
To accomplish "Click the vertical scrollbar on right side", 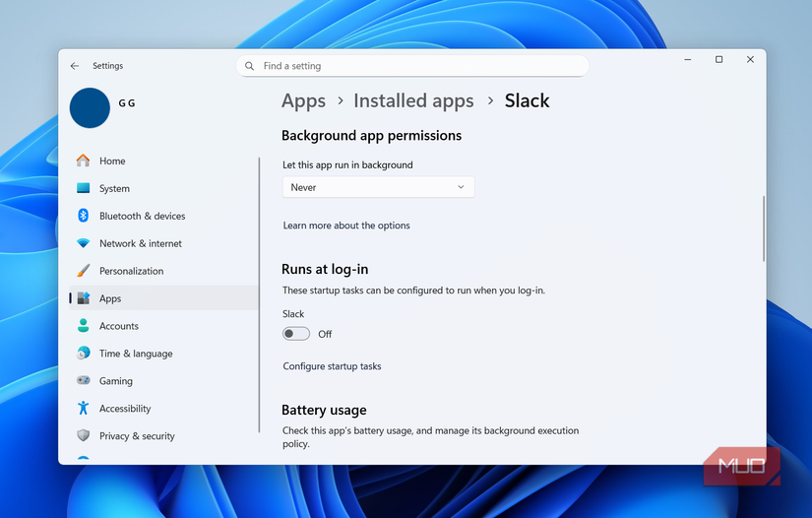I will pos(763,227).
